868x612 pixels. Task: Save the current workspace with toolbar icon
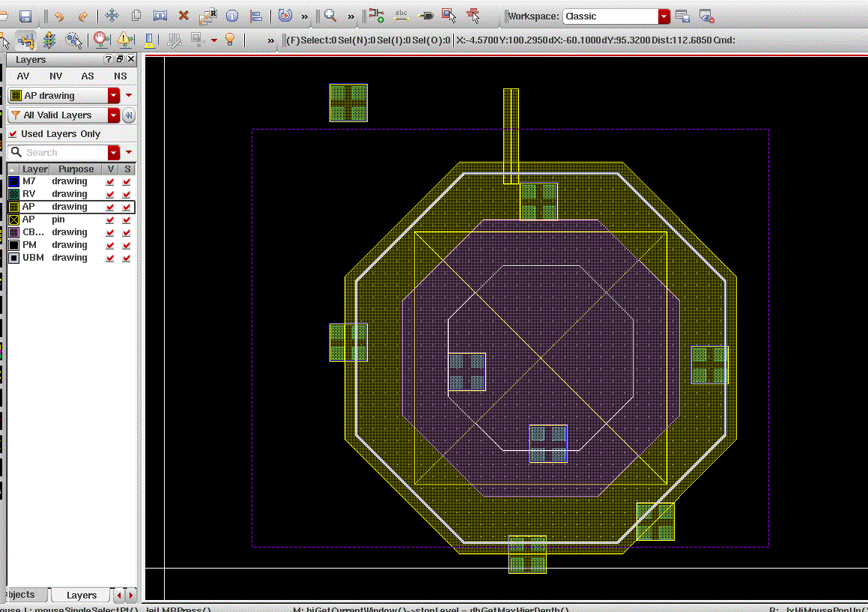point(682,16)
